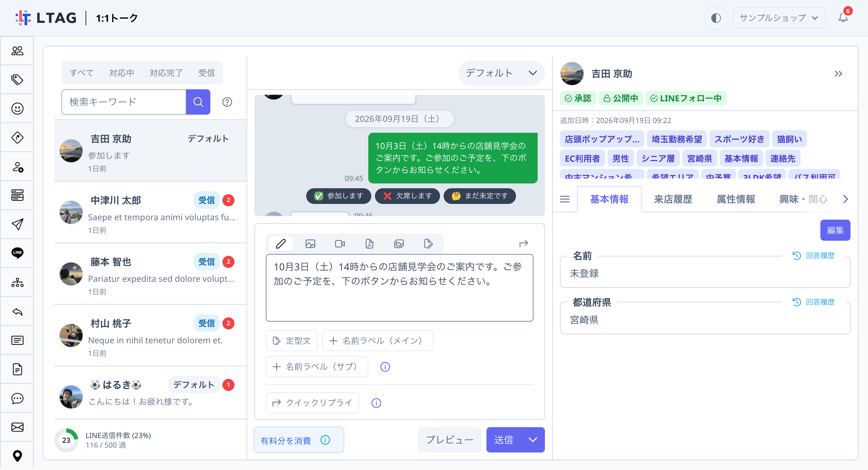Viewport: 868px width, 470px height.
Task: Click the reply arrow sidebar icon
Action: coord(17,312)
